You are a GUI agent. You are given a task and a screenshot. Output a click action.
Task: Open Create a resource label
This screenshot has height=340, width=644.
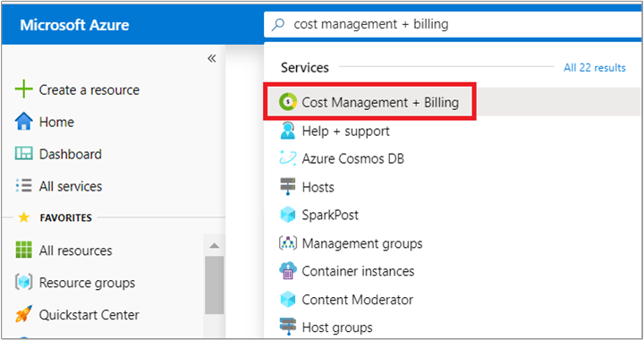[x=89, y=90]
